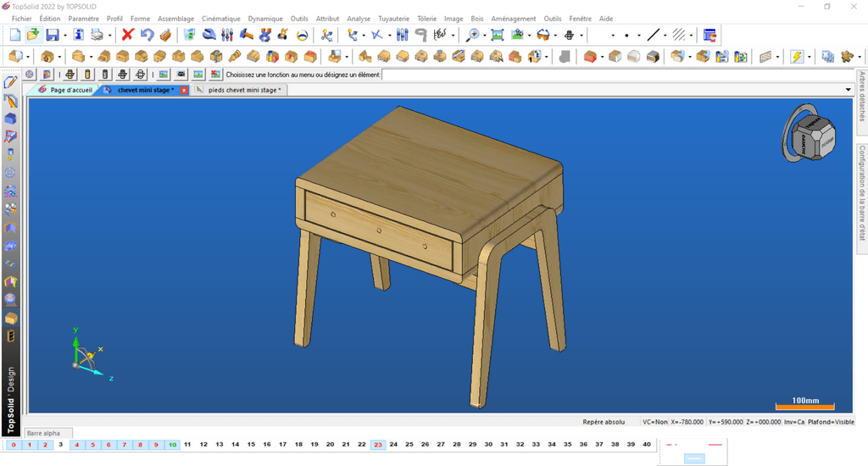868x466 pixels.
Task: Open the Assemblage menu
Action: pyautogui.click(x=175, y=19)
